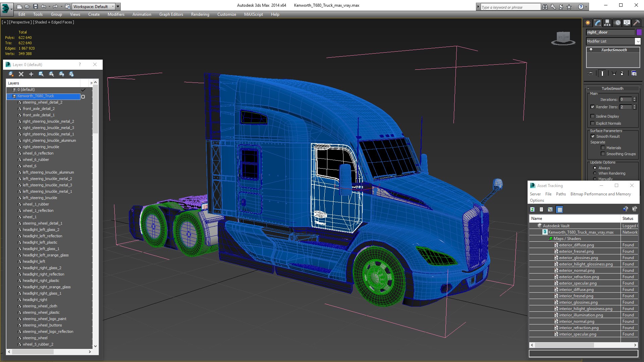The height and width of the screenshot is (362, 644).
Task: Click Add Selected Objects plus icon in Layers
Action: click(x=31, y=74)
